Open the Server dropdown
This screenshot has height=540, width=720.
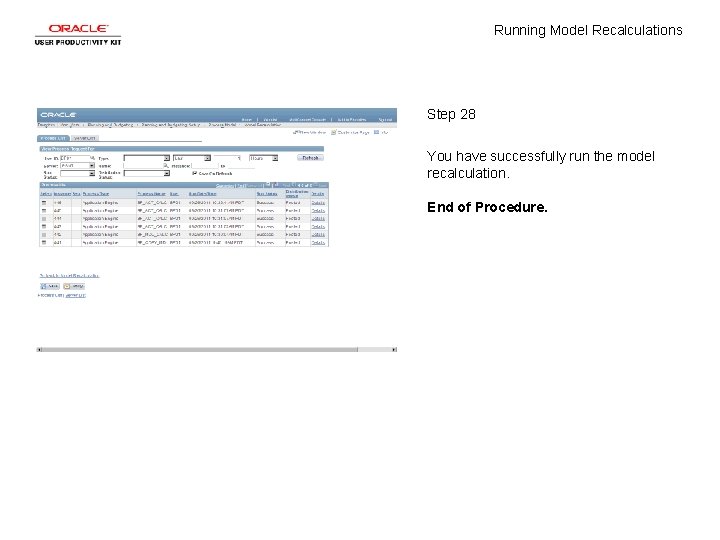coord(78,165)
